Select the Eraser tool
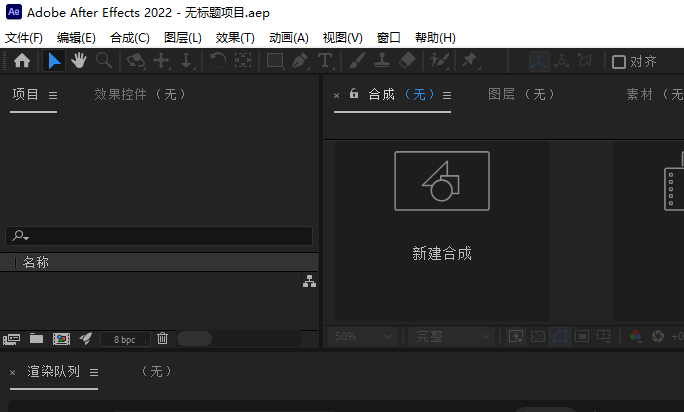684x412 pixels. (x=407, y=61)
